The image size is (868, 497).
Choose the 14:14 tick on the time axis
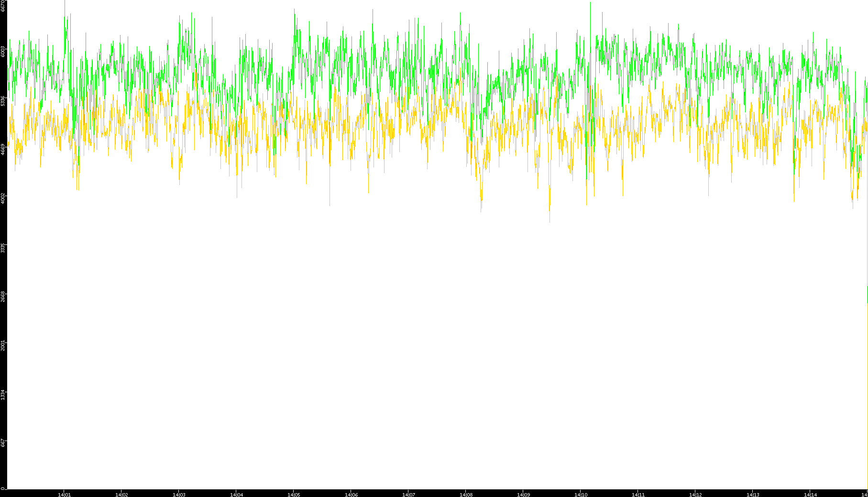pyautogui.click(x=810, y=495)
